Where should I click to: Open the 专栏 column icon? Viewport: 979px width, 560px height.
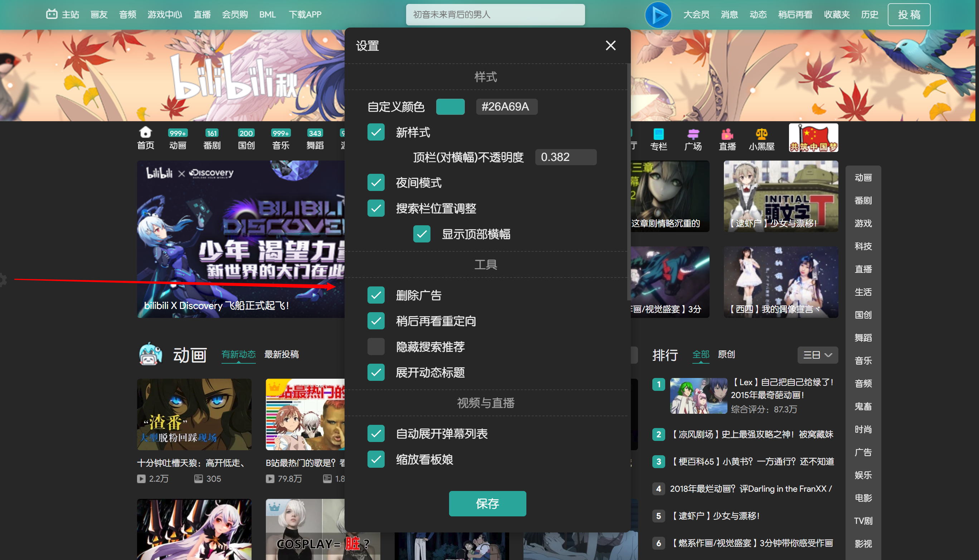pyautogui.click(x=658, y=134)
